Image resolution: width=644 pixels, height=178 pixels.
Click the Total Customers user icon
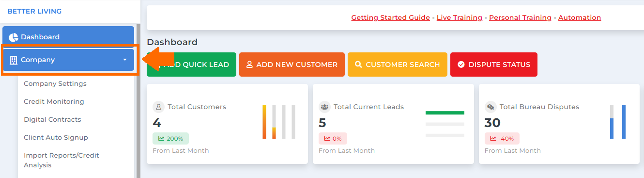(158, 107)
